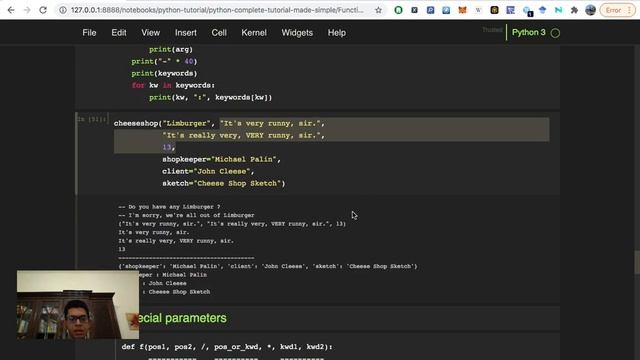Click the yellow-black square extension icon

494,10
